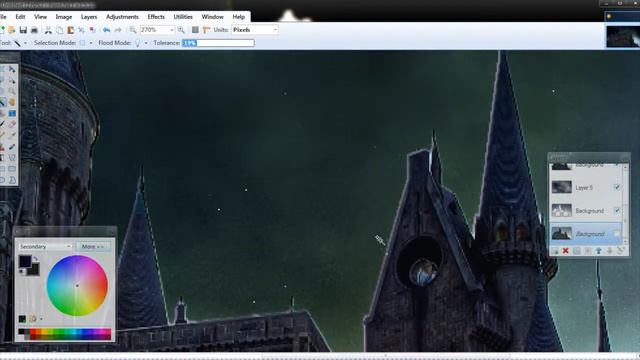Delete the selected layer with red X
This screenshot has height=360, width=640.
point(566,251)
